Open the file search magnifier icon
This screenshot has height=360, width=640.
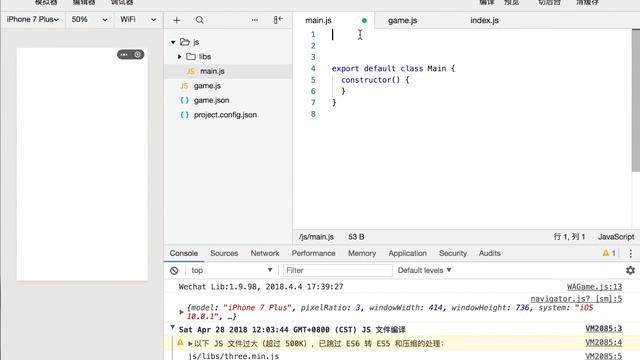[x=200, y=20]
